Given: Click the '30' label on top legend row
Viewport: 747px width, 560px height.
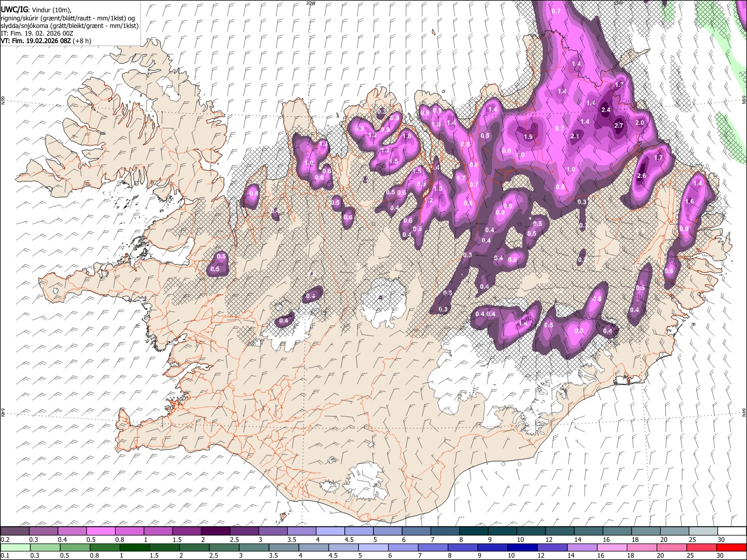Looking at the screenshot, I should pos(721,539).
